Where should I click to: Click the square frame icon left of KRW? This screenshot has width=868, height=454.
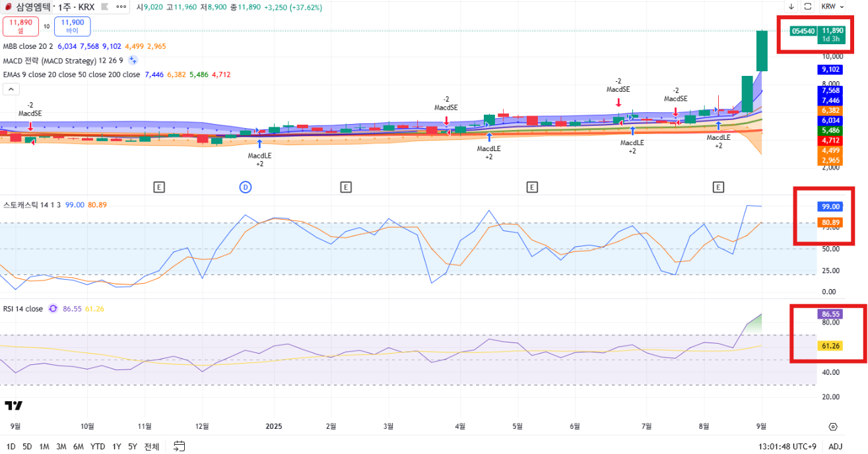[x=807, y=6]
